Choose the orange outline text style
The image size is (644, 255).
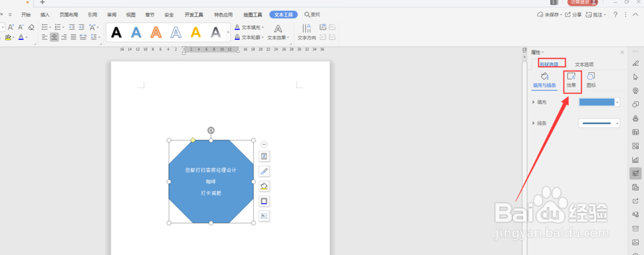156,32
